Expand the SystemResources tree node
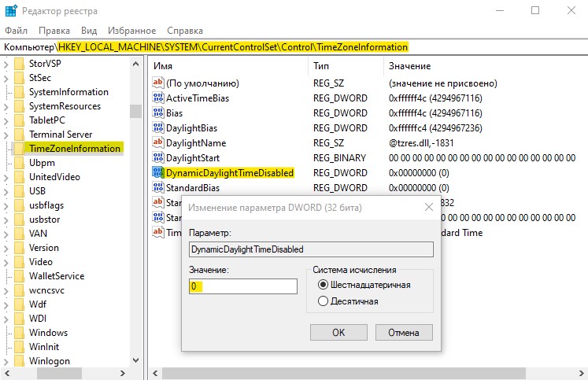The height and width of the screenshot is (380, 588). coord(6,107)
